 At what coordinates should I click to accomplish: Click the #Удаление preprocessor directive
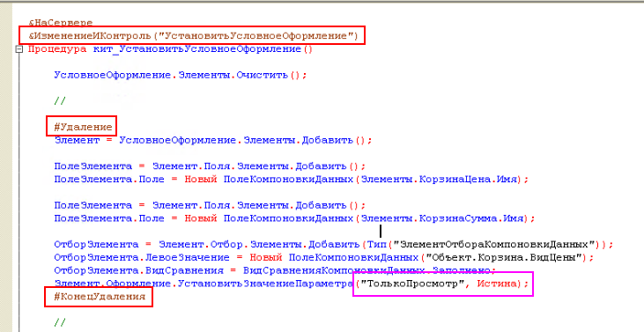point(83,127)
